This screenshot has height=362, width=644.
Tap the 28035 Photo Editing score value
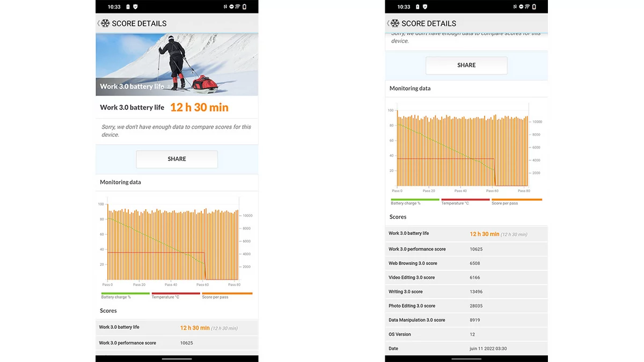(476, 306)
